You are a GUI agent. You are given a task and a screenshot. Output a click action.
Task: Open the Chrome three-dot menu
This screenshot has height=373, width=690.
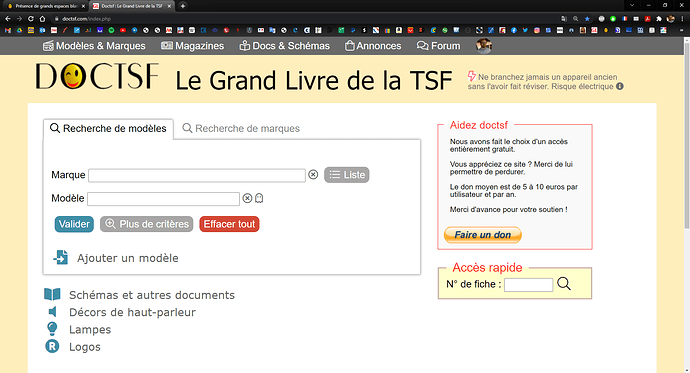click(x=683, y=19)
